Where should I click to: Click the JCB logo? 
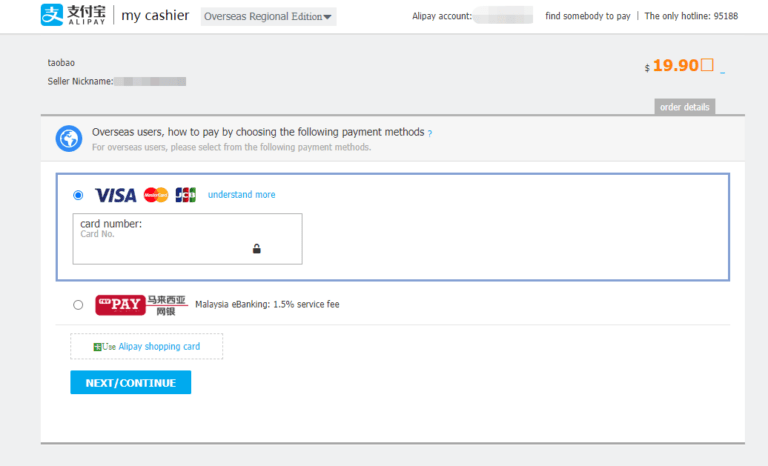[186, 195]
